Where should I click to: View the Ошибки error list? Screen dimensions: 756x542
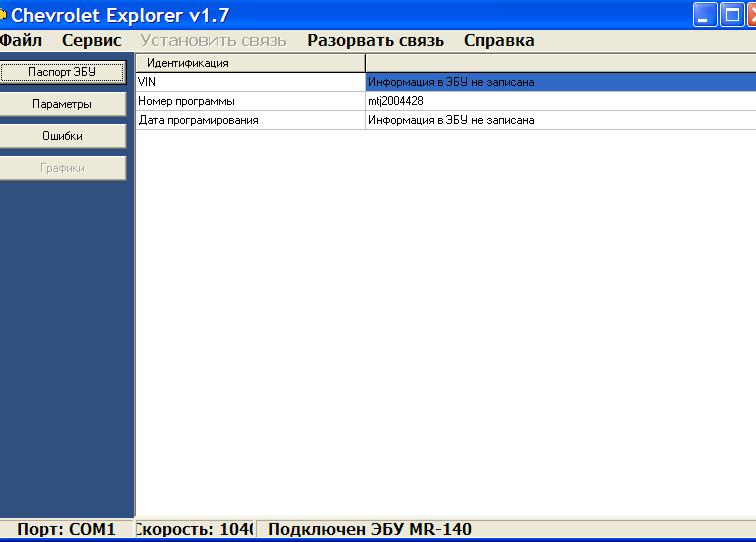pyautogui.click(x=62, y=136)
